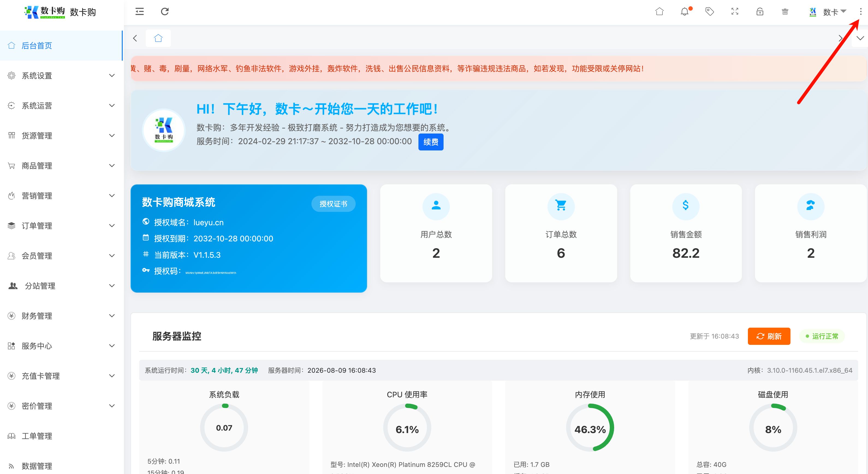
Task: Open the vertical three-dot more menu
Action: (861, 12)
